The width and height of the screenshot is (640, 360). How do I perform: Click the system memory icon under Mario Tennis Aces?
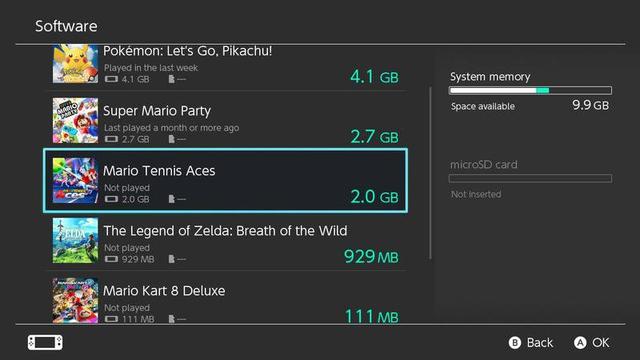click(111, 199)
